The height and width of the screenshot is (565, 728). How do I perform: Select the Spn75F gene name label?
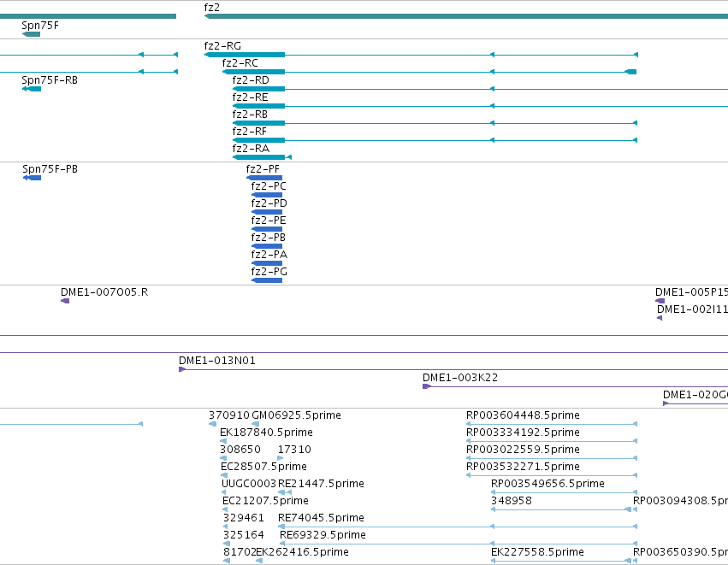40,26
